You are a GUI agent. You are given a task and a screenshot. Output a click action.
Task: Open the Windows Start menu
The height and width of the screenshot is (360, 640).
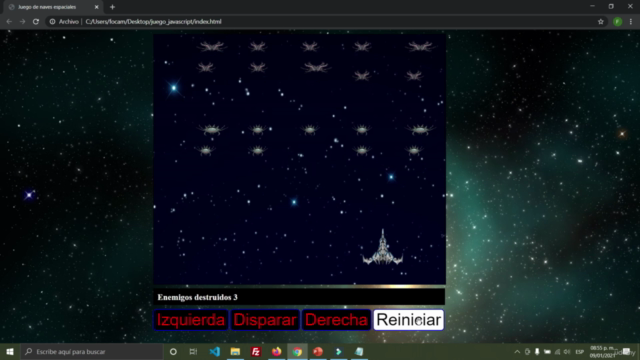(10, 351)
